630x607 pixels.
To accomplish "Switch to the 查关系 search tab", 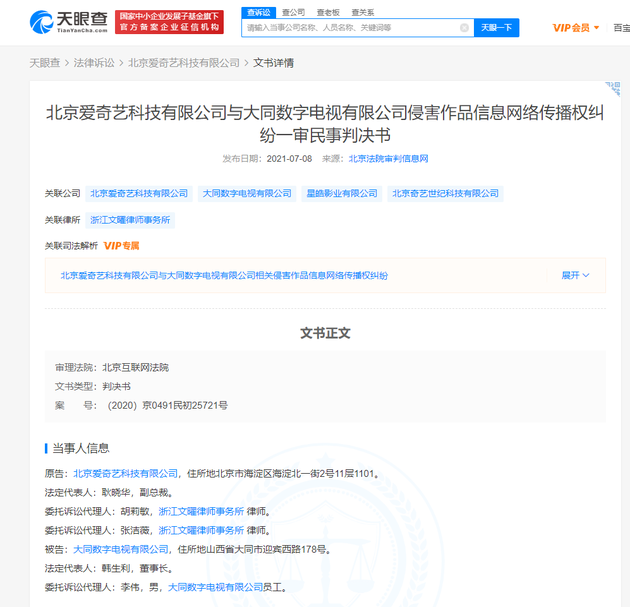I will click(362, 12).
